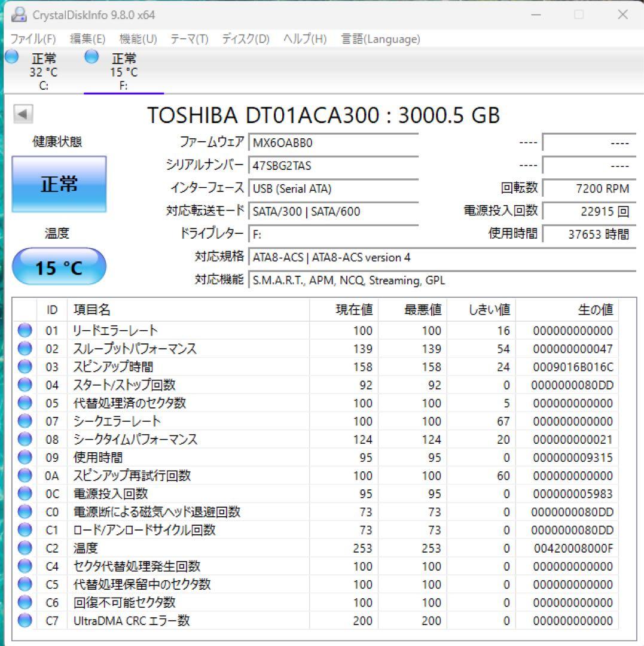Screen dimensions: 644x646
Task: Click the status icon for ID 09 row
Action: click(25, 458)
